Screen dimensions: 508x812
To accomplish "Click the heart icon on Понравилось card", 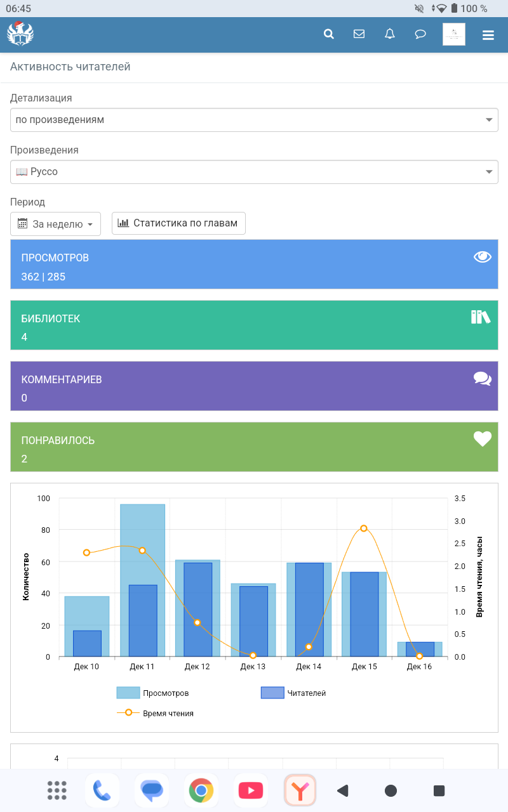I will coord(483,438).
